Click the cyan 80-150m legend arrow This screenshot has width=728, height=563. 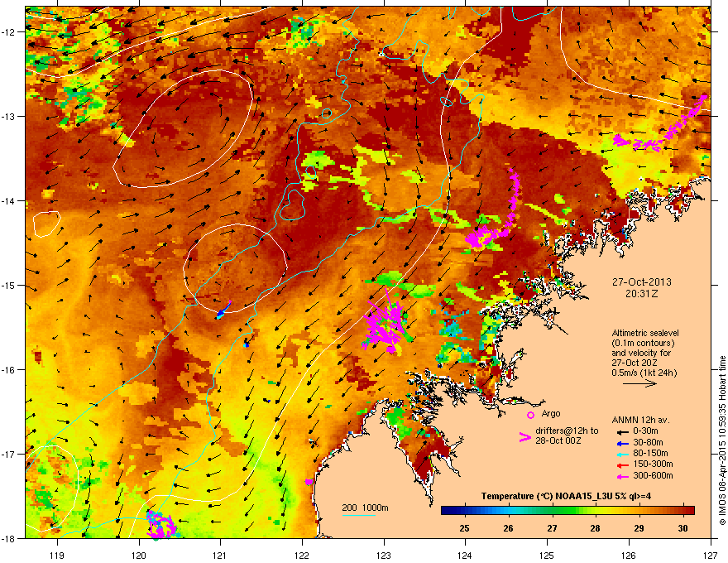coord(622,454)
